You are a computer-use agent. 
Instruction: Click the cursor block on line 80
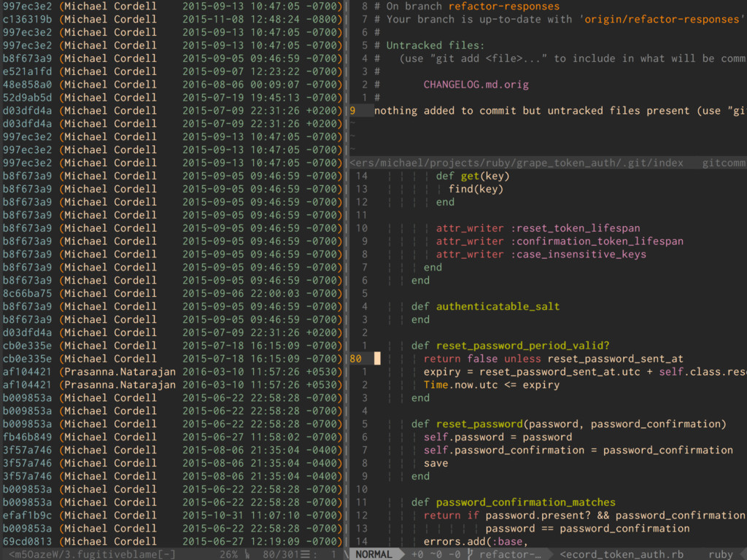click(377, 359)
